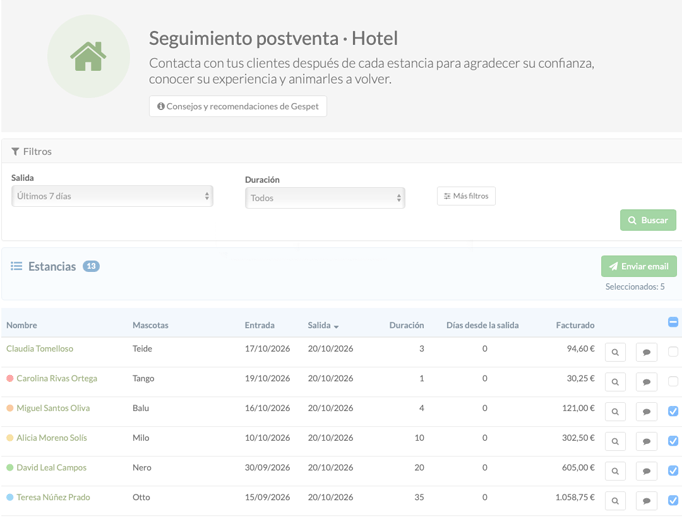Image resolution: width=682 pixels, height=518 pixels.
Task: Uncheck Teresa Núñez Prado row checkbox
Action: point(673,500)
